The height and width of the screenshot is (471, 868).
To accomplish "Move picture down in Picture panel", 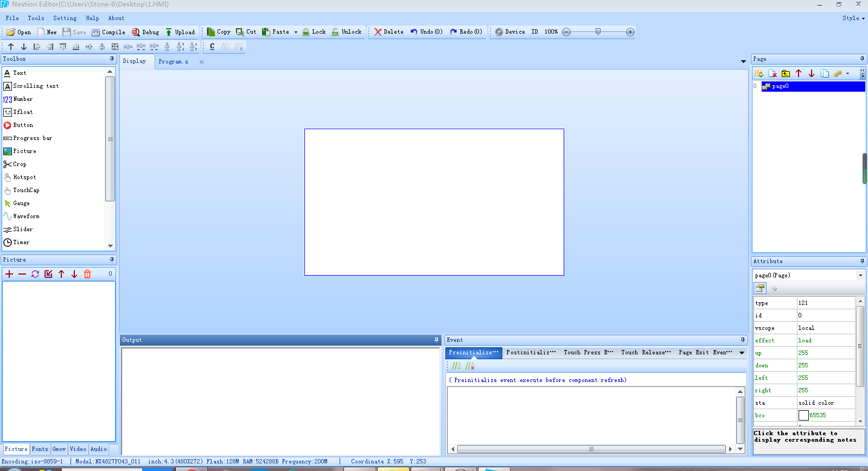I will click(x=74, y=274).
